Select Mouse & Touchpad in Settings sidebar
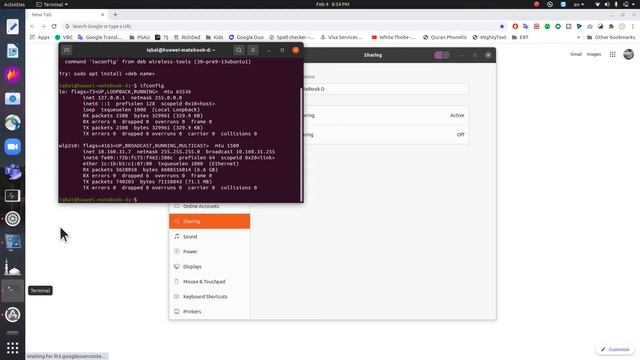 210,282
